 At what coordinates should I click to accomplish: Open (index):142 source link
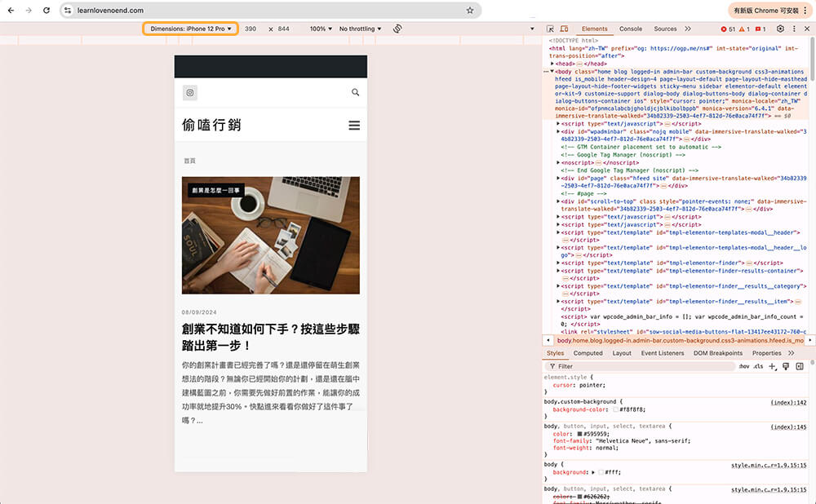pyautogui.click(x=788, y=403)
